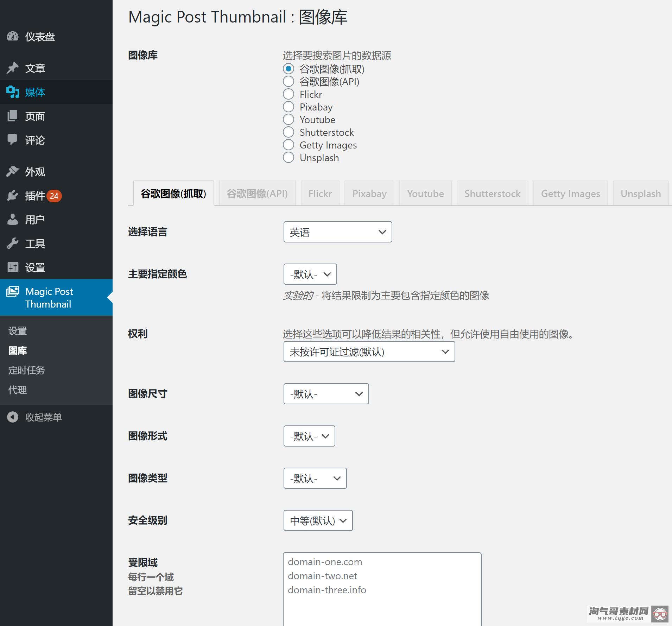Click the plugins update badge showing 24
This screenshot has width=672, height=626.
pyautogui.click(x=54, y=196)
